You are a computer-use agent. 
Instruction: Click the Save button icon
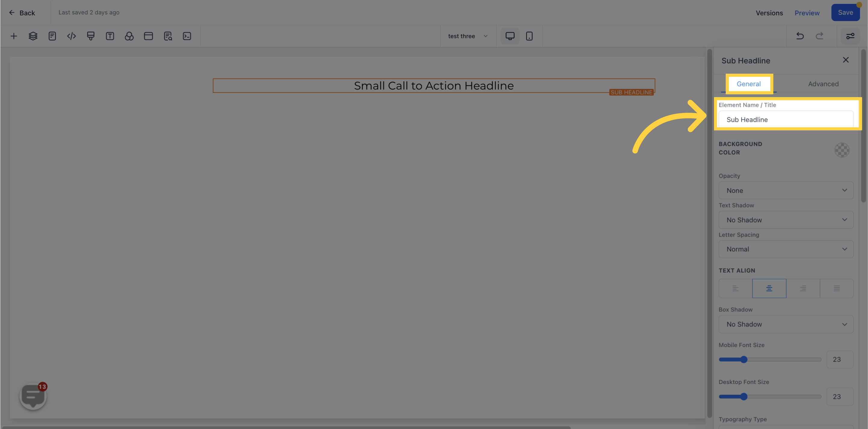845,12
